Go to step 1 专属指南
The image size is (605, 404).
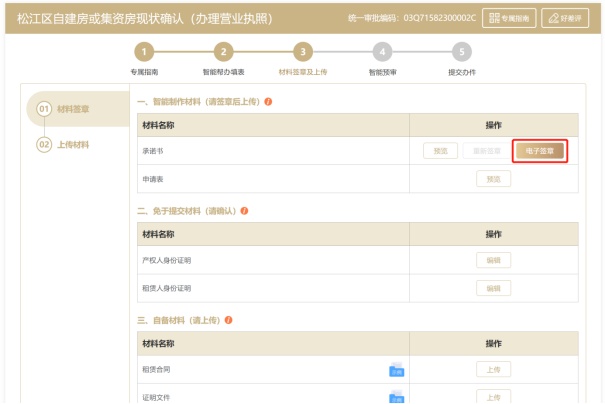[x=144, y=52]
